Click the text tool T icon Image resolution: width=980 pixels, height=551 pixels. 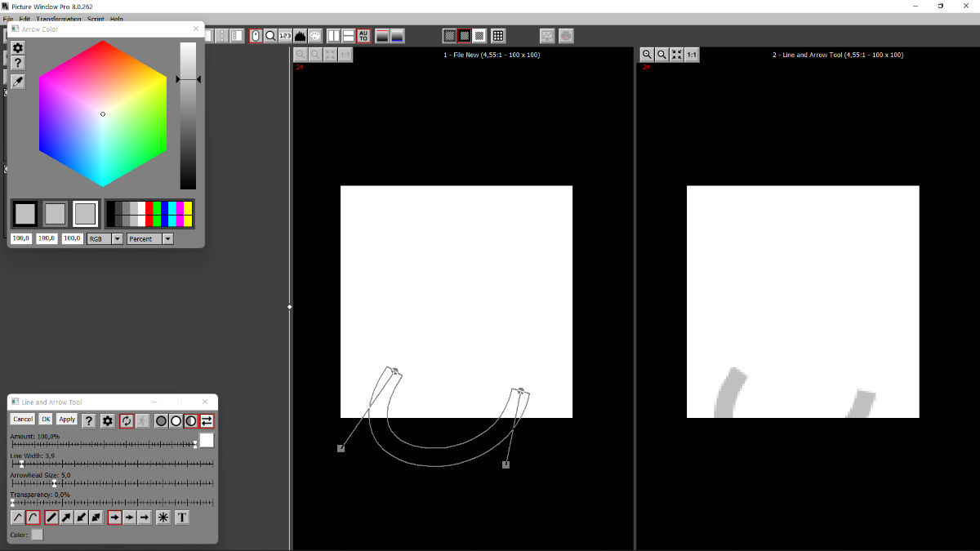tap(181, 518)
